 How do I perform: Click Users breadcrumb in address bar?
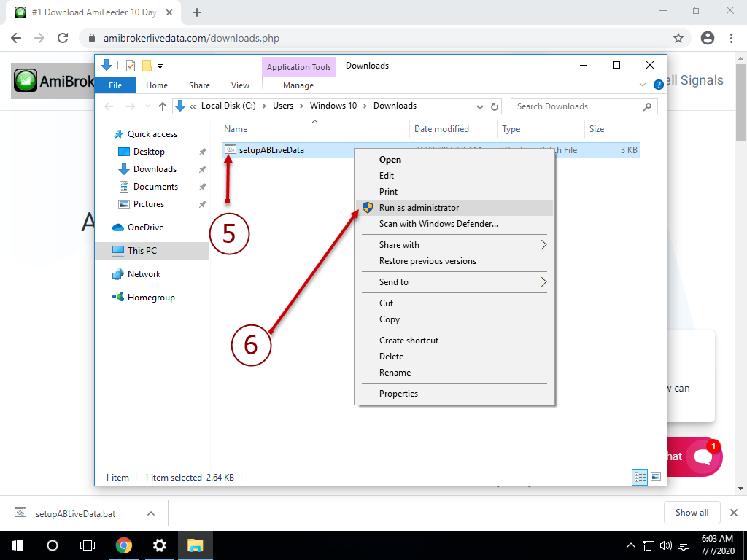coord(283,106)
